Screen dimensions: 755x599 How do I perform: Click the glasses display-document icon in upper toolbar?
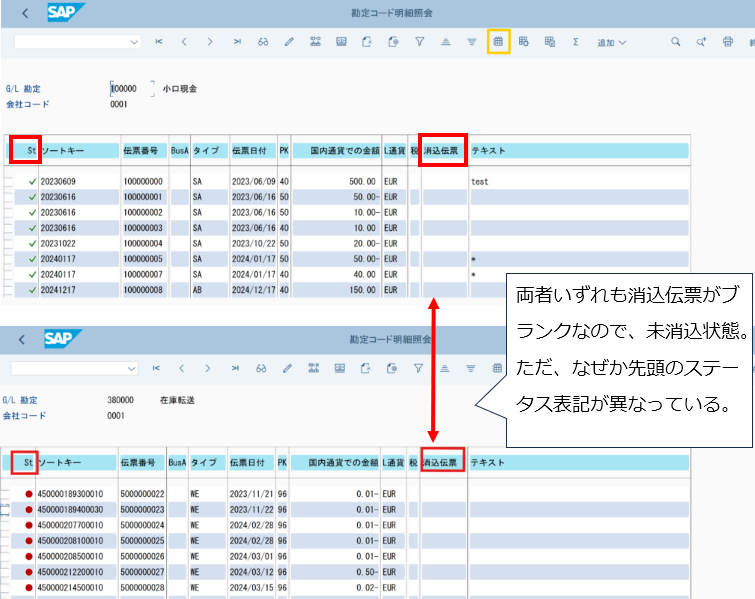(263, 42)
